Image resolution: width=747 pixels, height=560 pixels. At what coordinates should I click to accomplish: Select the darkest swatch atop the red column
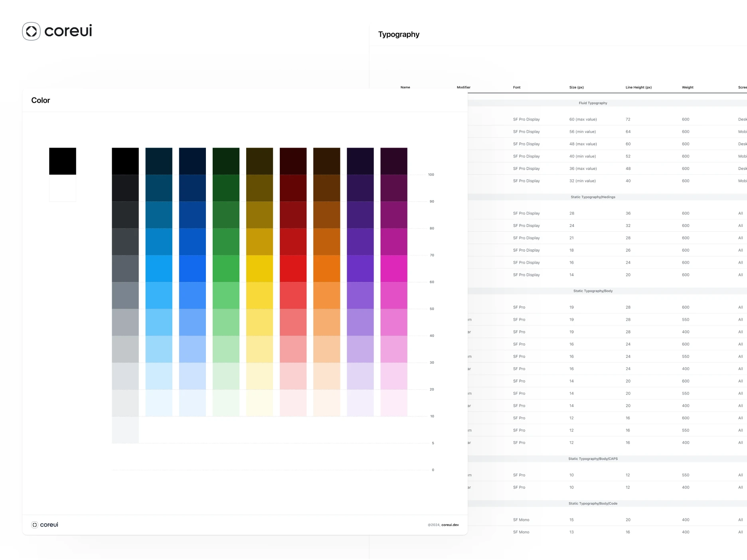[293, 161]
